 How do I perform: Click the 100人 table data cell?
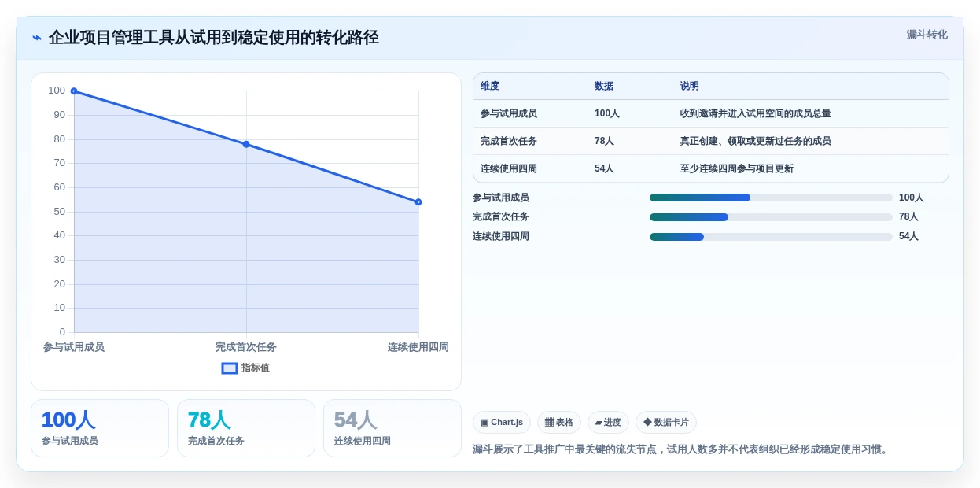[607, 113]
